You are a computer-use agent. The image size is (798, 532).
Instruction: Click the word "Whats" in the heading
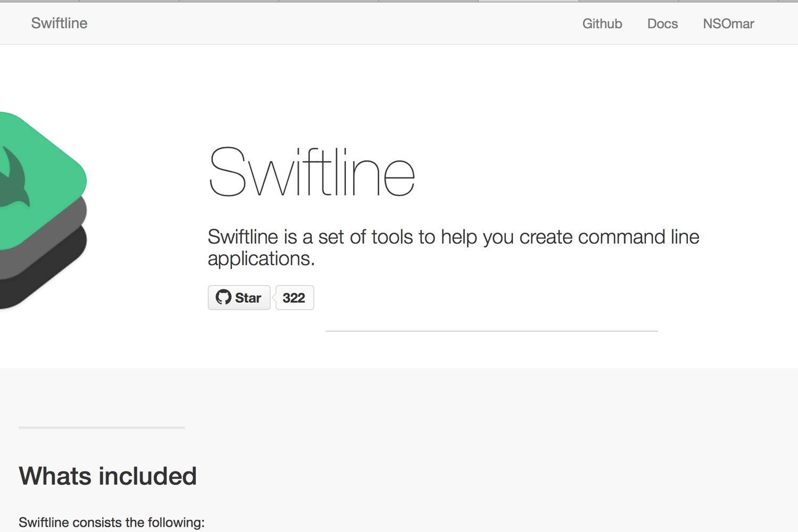tap(54, 476)
